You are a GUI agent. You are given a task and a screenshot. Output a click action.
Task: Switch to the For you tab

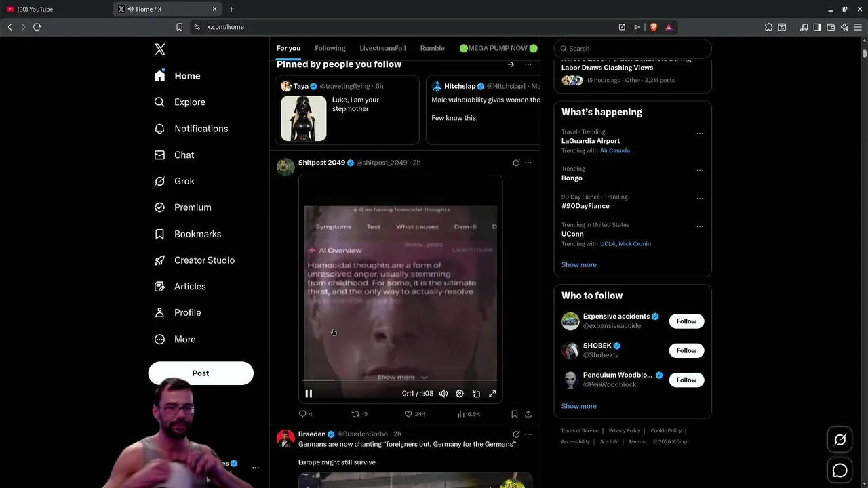(x=288, y=48)
